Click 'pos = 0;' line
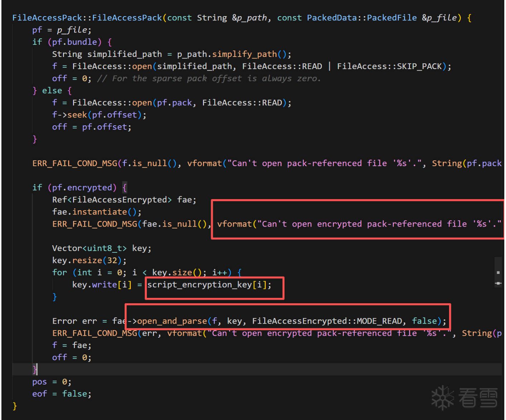Screen dimensions: 506x420 (x=52, y=382)
